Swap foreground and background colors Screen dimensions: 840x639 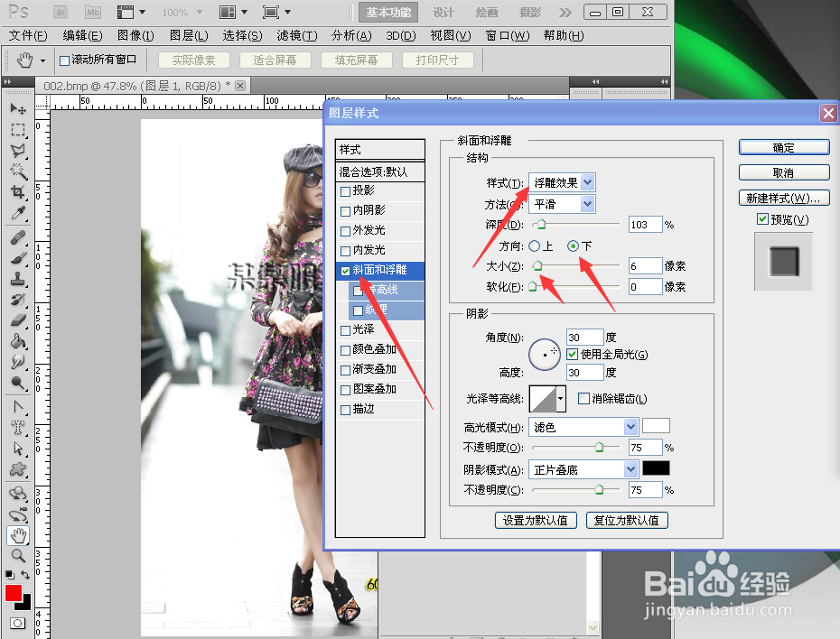click(25, 575)
